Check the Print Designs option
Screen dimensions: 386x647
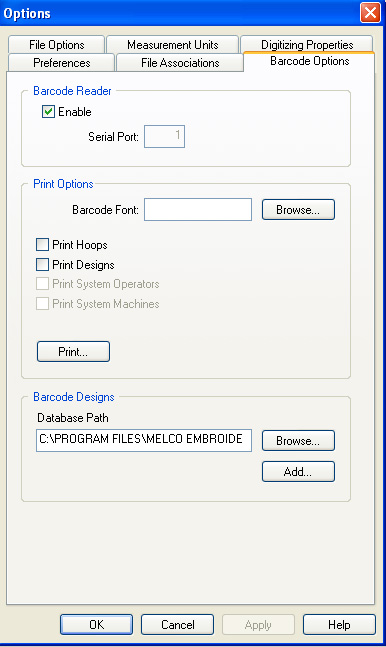43,264
